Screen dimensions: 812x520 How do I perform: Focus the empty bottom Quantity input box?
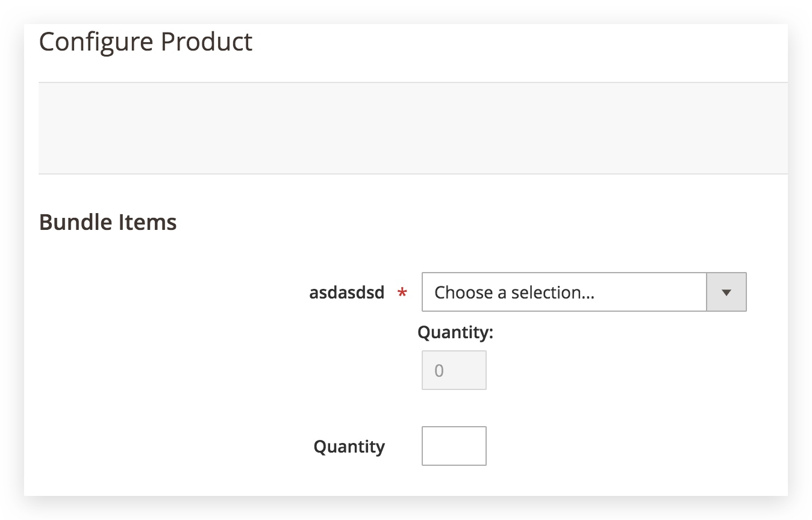[x=454, y=446]
